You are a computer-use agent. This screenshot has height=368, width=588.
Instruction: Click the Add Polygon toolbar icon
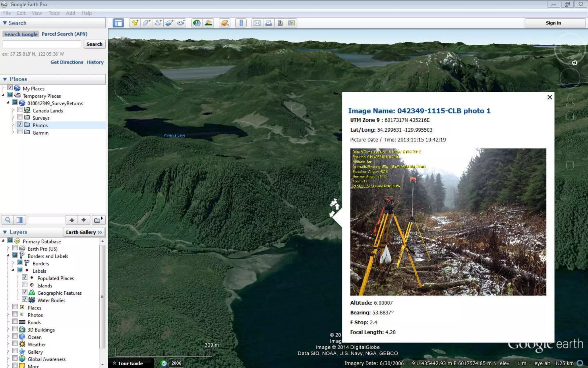pos(146,23)
